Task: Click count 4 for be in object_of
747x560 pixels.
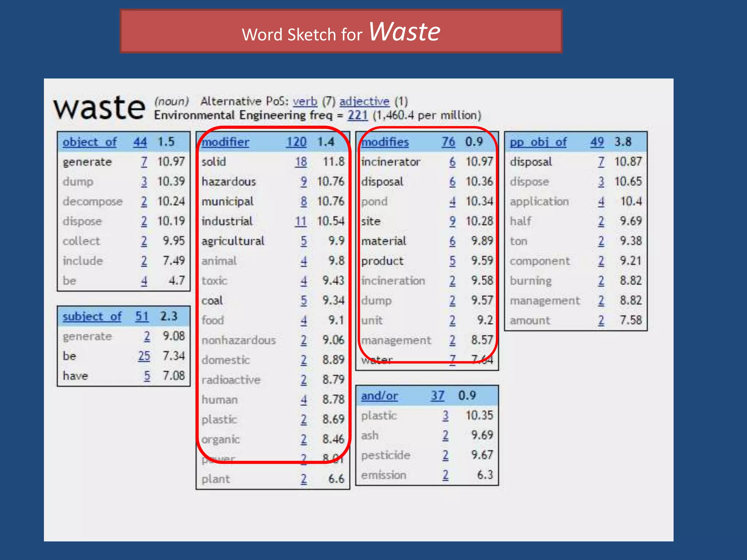Action: [144, 281]
